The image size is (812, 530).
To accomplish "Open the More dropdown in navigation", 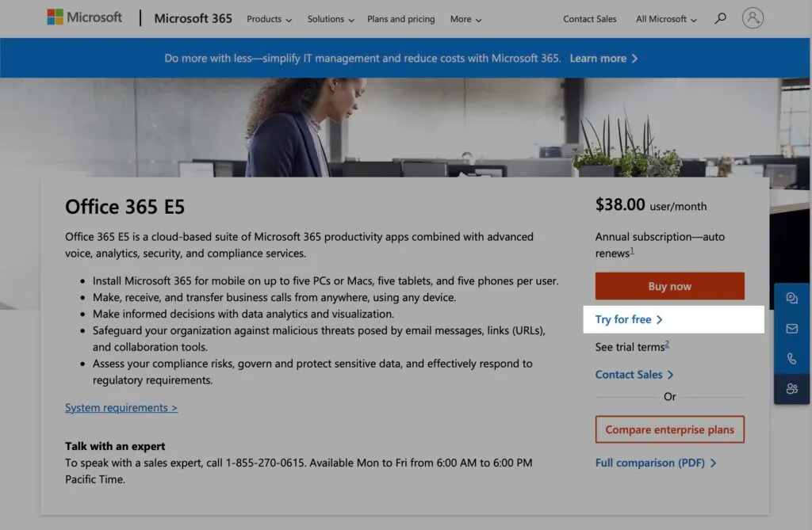I will pyautogui.click(x=465, y=19).
